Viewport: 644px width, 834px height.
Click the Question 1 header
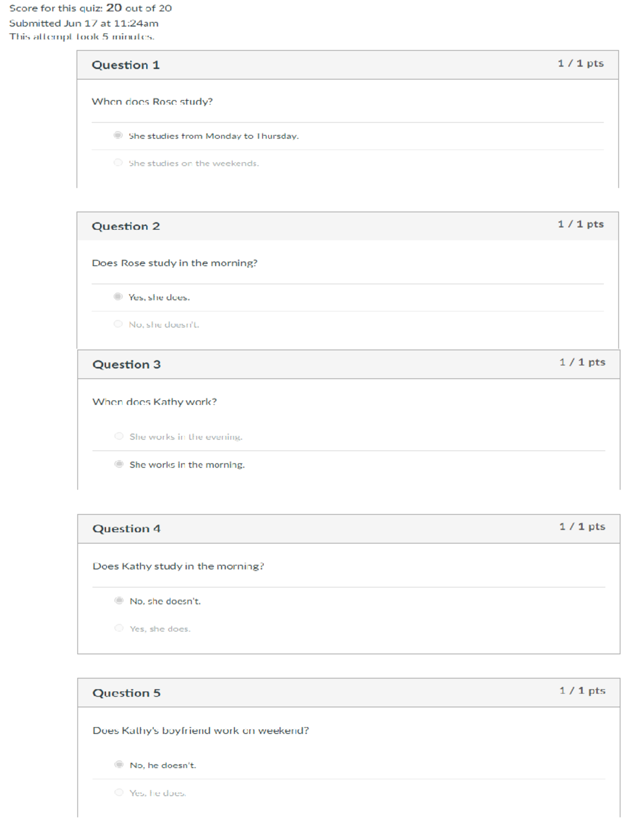(x=126, y=65)
